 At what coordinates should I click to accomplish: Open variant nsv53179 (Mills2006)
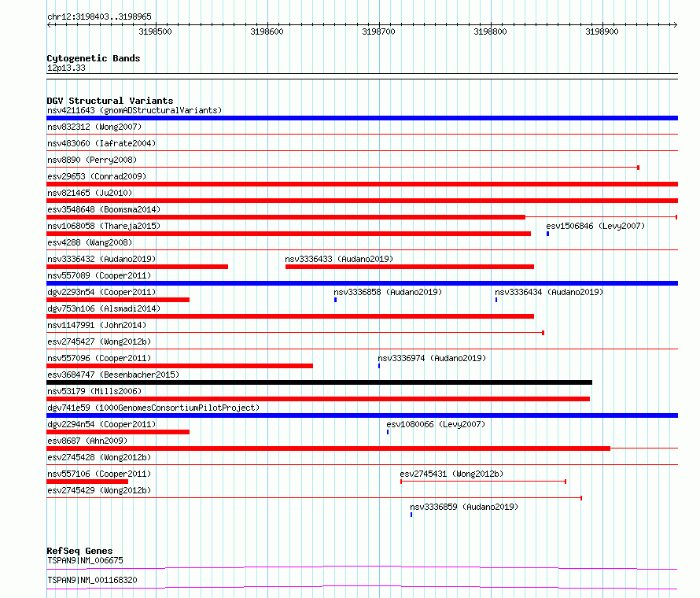[x=94, y=391]
